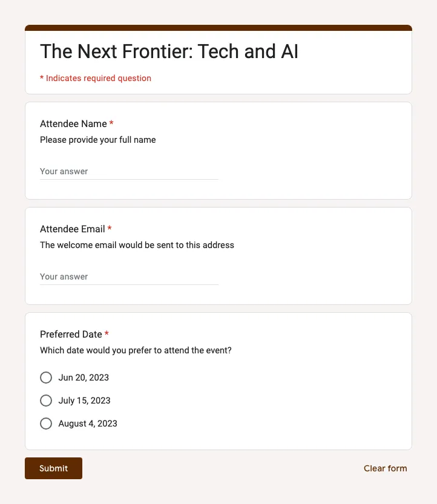Choose July 15, 2023 as preferred date
The image size is (437, 504).
pyautogui.click(x=46, y=401)
